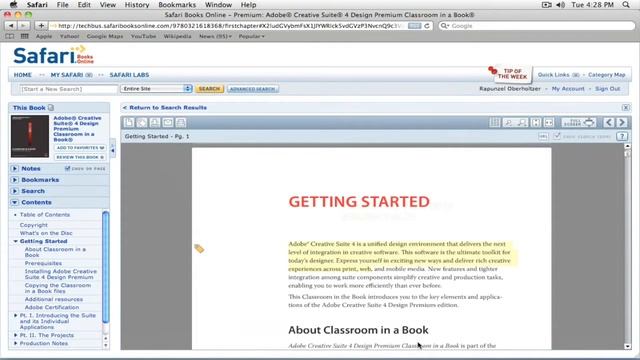Click the yellow note tag on page
The height and width of the screenshot is (360, 640).
click(199, 248)
